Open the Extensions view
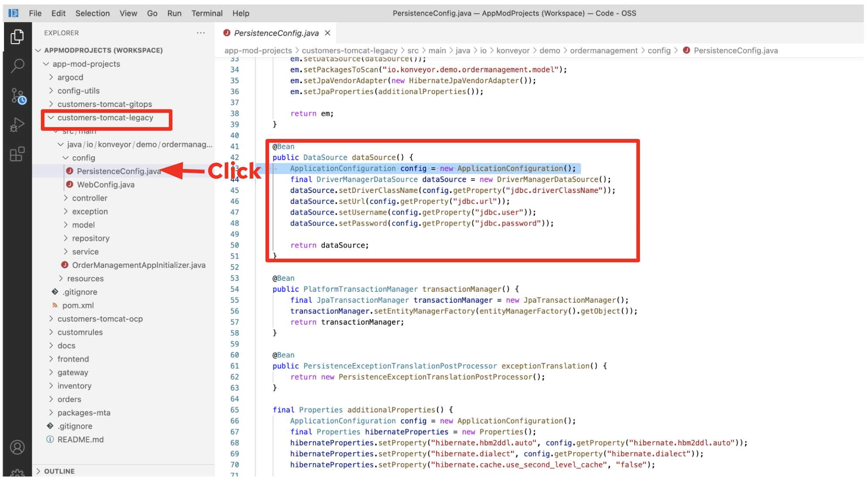The height and width of the screenshot is (480, 868). point(17,154)
